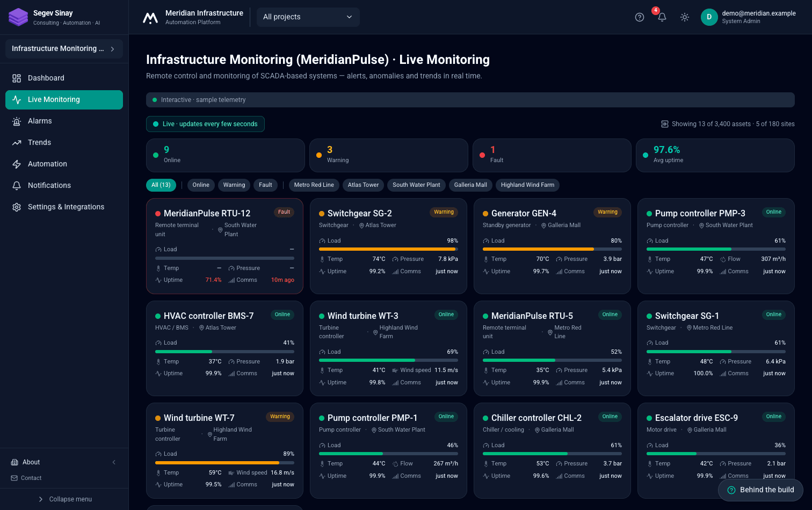Toggle the Fault status filter chip
Image resolution: width=812 pixels, height=510 pixels.
point(266,185)
